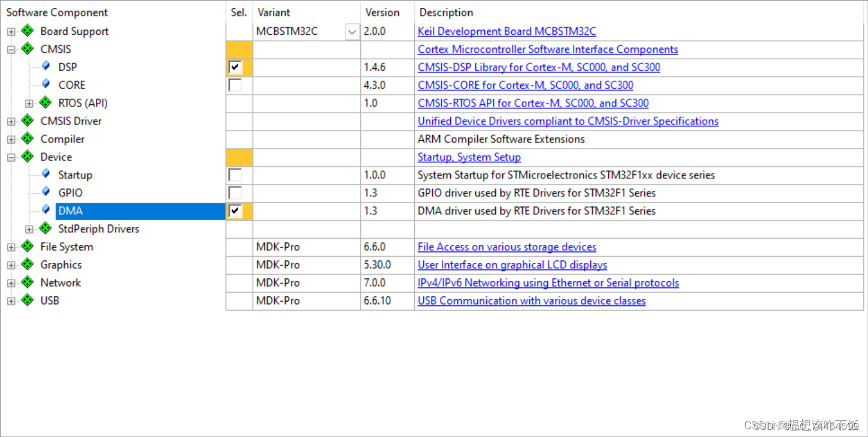The height and width of the screenshot is (437, 868).
Task: Click the green diamond icon beside Device
Action: 28,156
